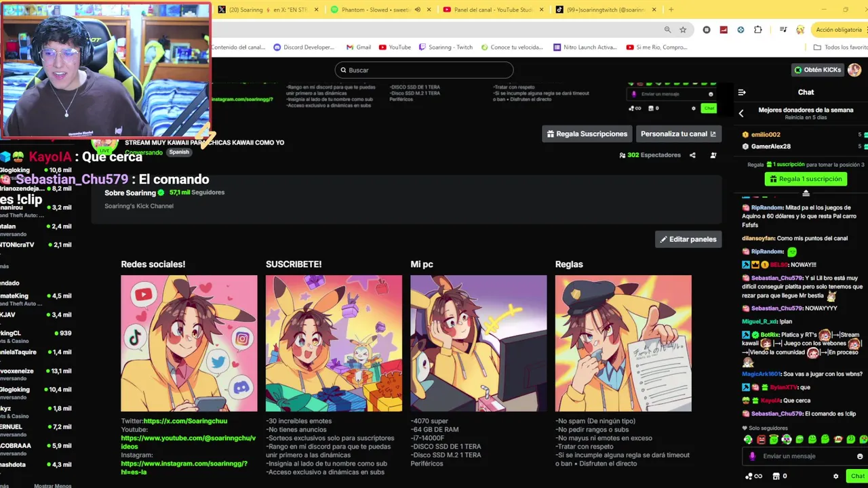Open Todos los favoritos folder

point(840,47)
